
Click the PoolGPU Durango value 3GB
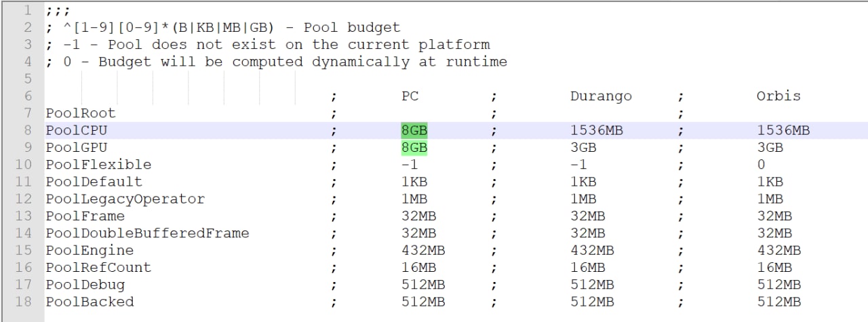[x=583, y=147]
